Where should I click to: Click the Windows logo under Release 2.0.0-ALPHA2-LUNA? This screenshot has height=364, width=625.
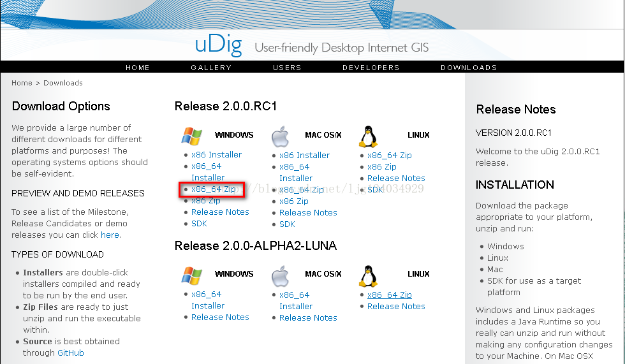point(192,275)
